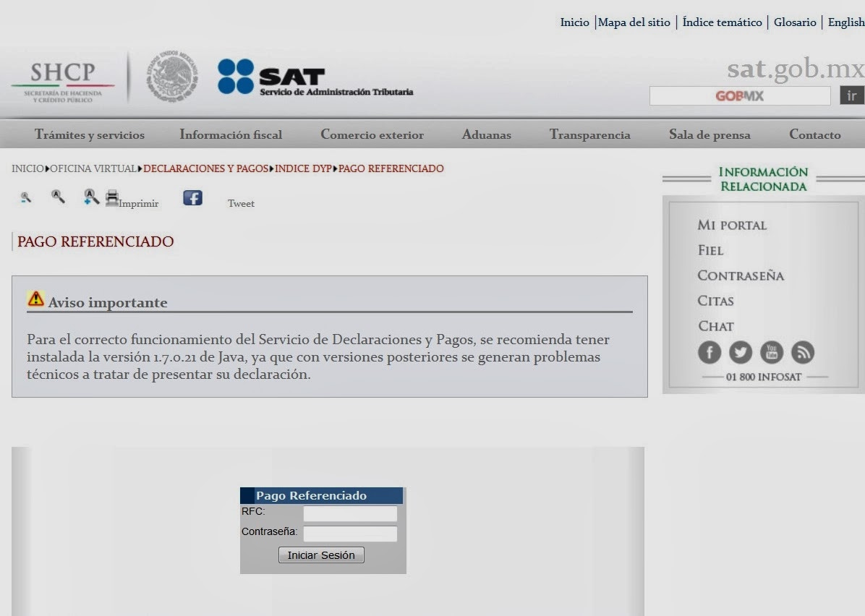Image resolution: width=865 pixels, height=616 pixels.
Task: Open Índice temático link
Action: point(722,22)
